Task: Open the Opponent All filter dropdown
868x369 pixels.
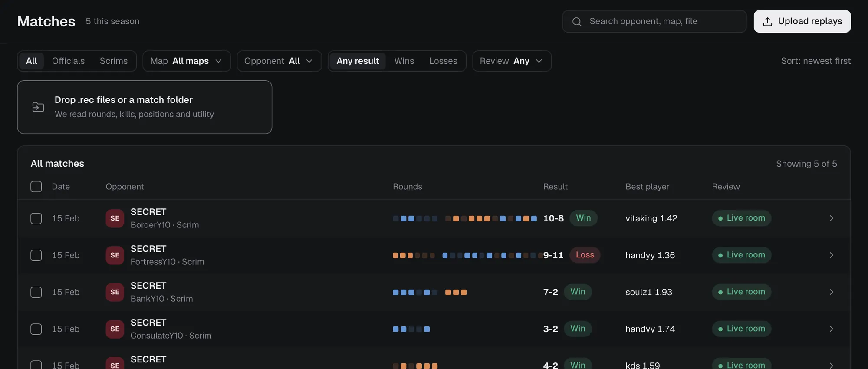Action: [279, 61]
